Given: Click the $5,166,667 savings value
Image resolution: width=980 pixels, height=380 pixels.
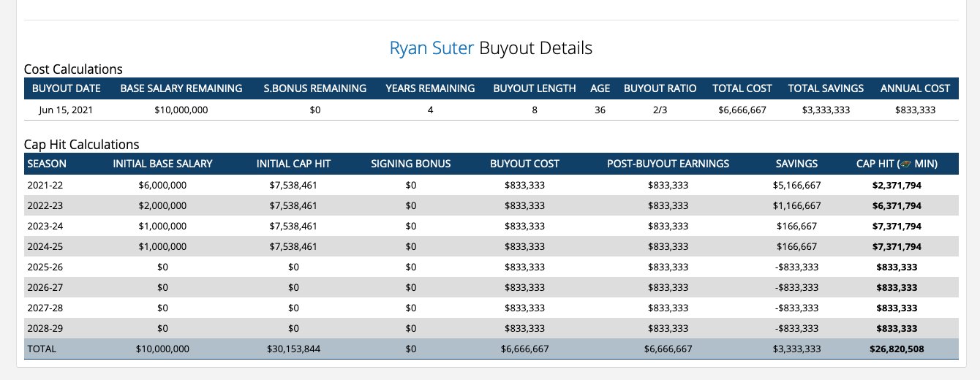Looking at the screenshot, I should 796,185.
